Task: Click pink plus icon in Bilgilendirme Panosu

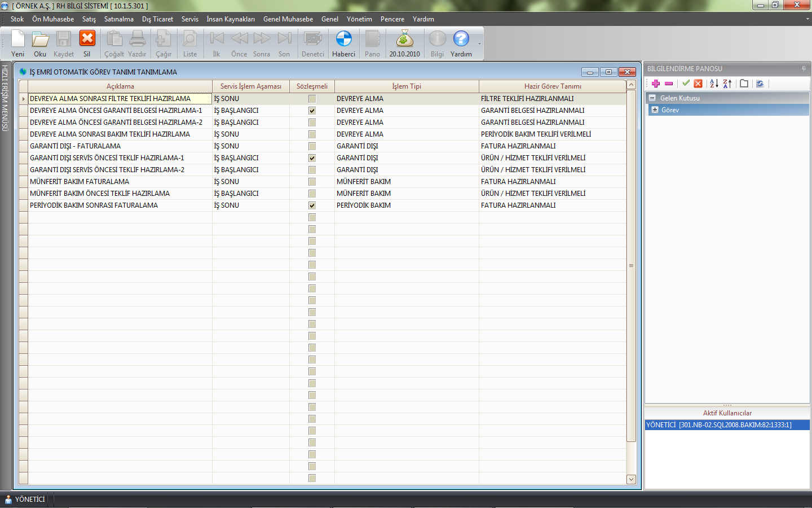Action: 656,84
